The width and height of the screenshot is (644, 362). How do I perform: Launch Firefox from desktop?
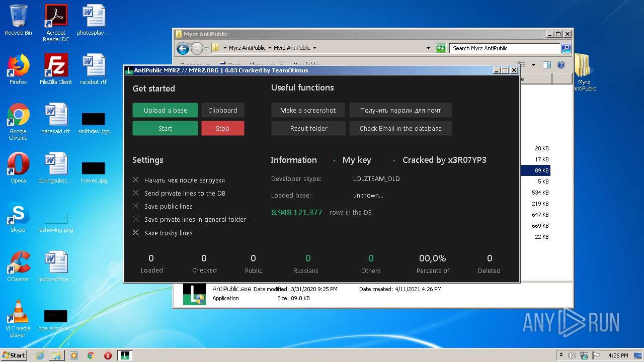(18, 69)
